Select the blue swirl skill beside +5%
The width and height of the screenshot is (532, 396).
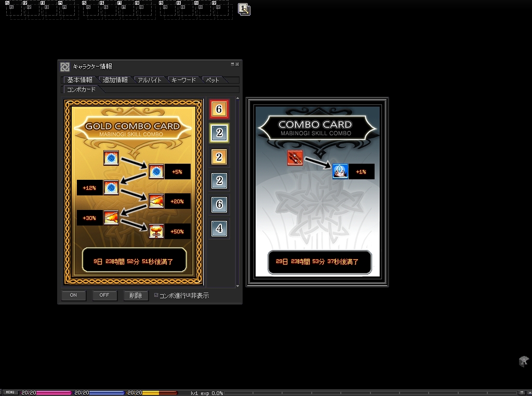156,171
